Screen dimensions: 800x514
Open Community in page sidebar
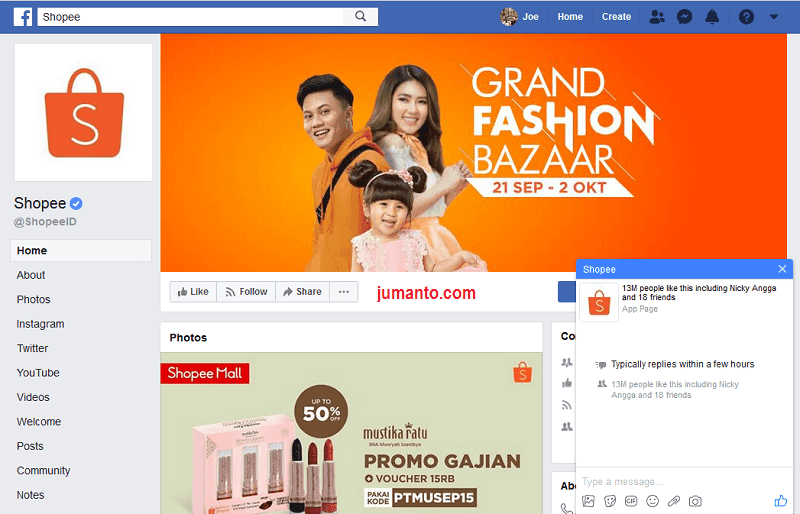[43, 471]
